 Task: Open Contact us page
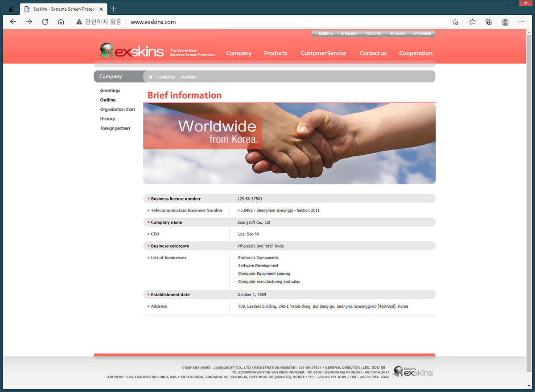click(373, 53)
